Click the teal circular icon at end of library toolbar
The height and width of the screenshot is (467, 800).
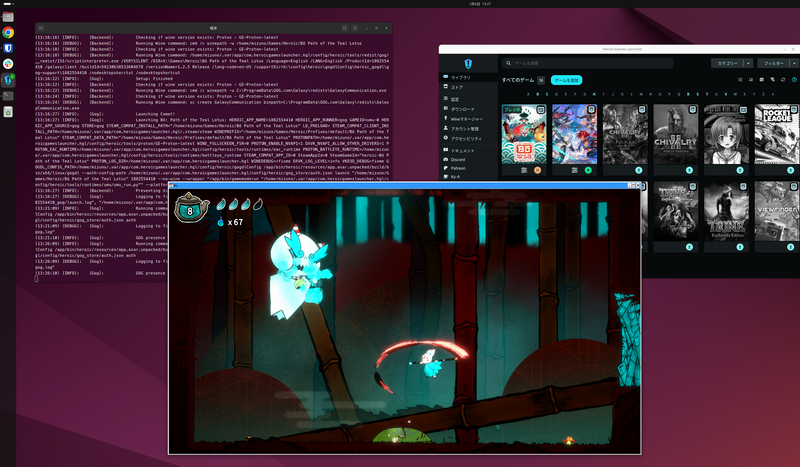coord(794,80)
